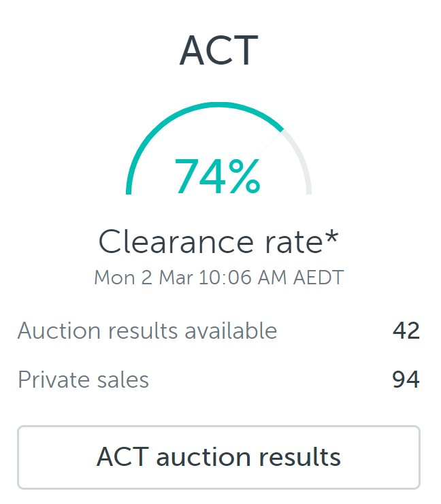Click where teal arc meets grey arc
441x504 pixels.
point(282,130)
